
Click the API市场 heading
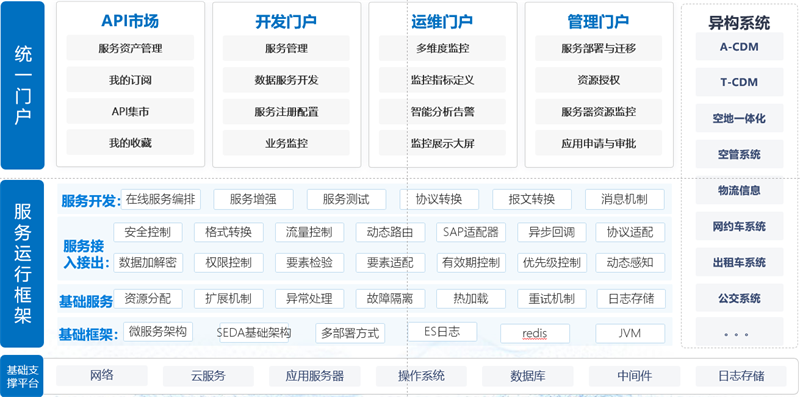pyautogui.click(x=130, y=21)
